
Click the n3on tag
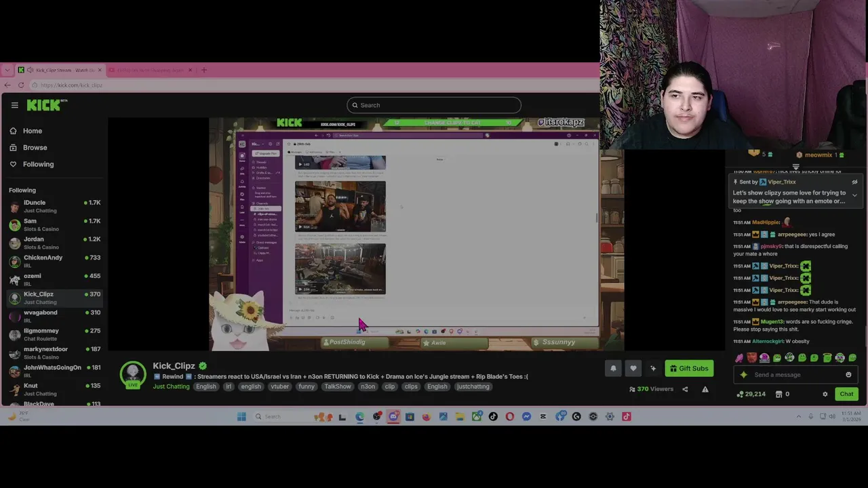(x=368, y=386)
